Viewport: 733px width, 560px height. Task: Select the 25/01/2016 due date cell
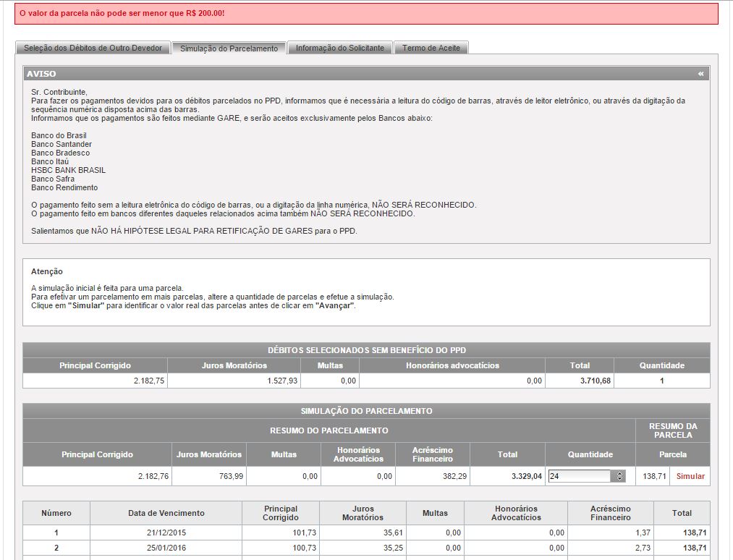tap(166, 548)
